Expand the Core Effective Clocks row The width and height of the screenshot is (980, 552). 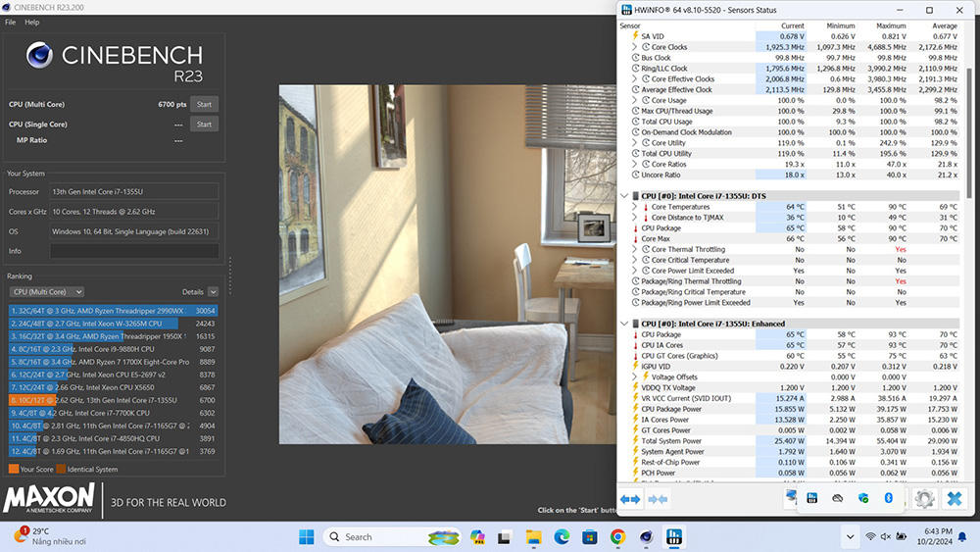(634, 78)
